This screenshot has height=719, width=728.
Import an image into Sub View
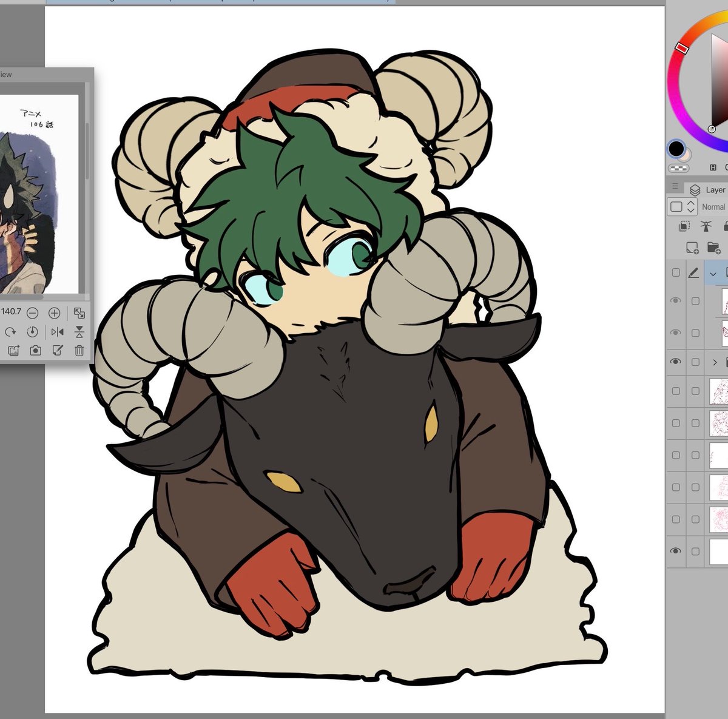pos(13,350)
